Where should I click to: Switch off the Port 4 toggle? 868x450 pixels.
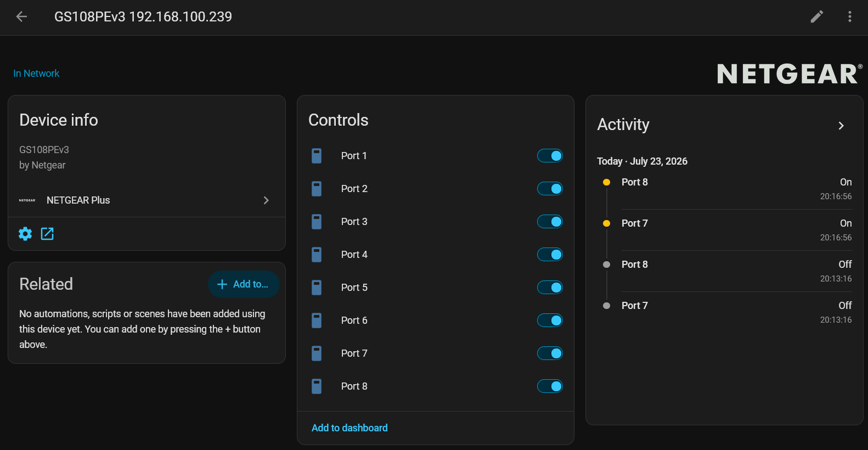pyautogui.click(x=550, y=255)
